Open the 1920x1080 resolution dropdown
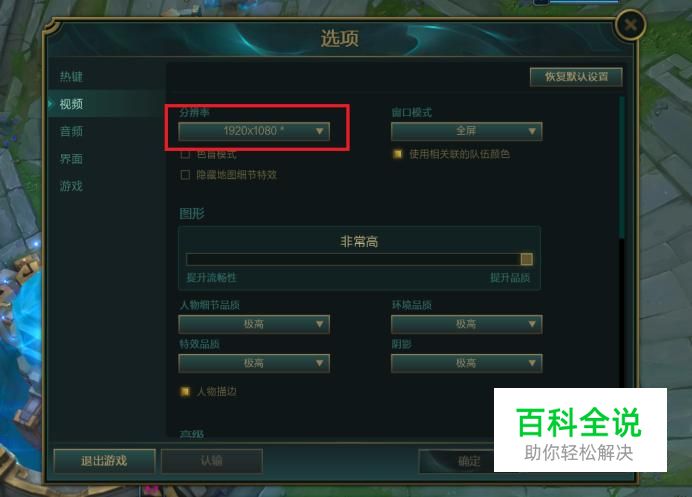Viewport: 692px width, 497px height. [254, 131]
